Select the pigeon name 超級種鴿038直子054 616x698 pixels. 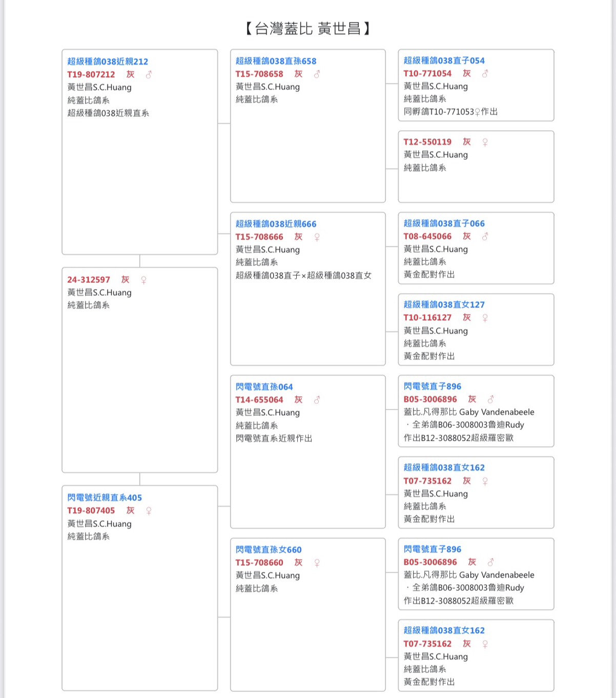click(x=444, y=60)
